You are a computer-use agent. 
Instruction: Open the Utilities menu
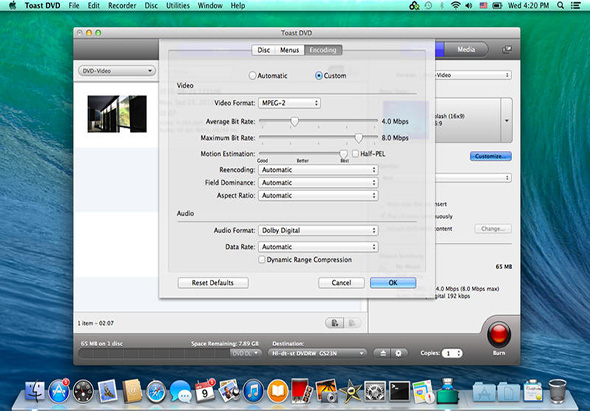click(x=178, y=6)
